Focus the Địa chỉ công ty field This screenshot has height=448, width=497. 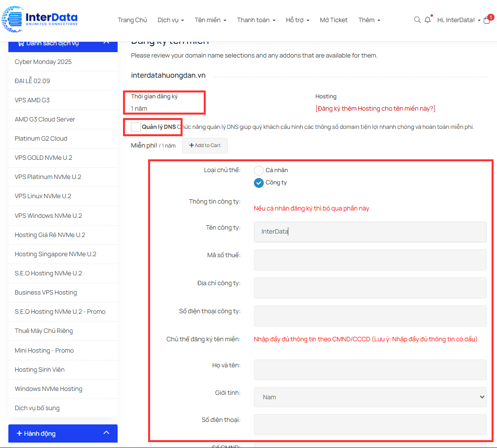pyautogui.click(x=370, y=288)
